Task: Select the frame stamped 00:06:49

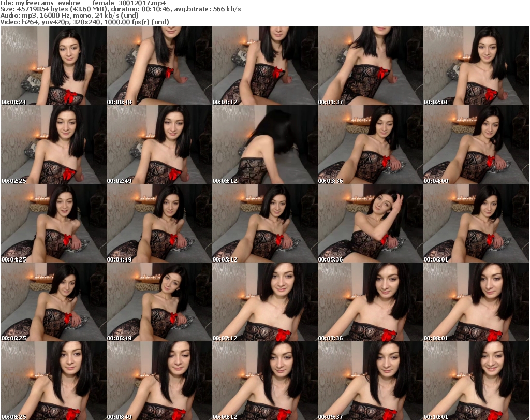Action: pyautogui.click(x=159, y=302)
